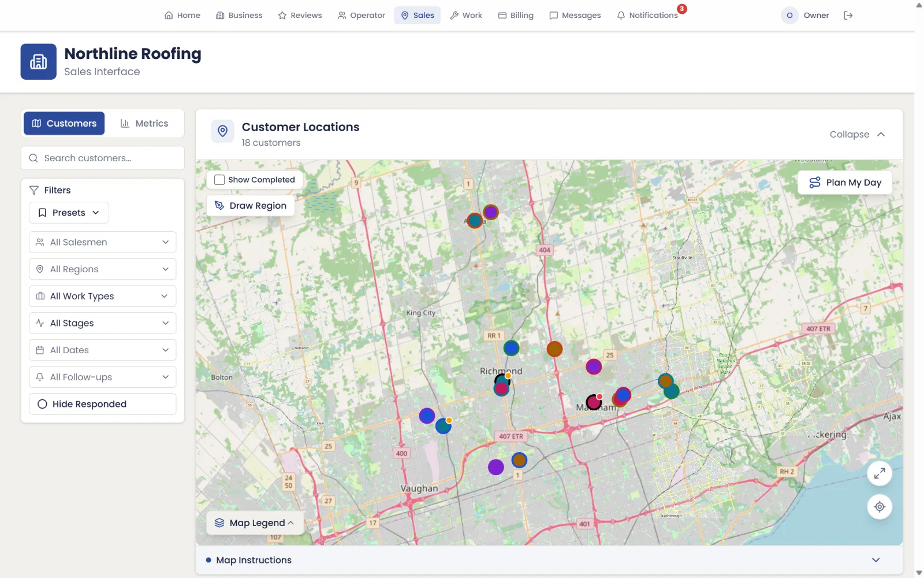Viewport: 924px width, 578px height.
Task: Open the All Stages dropdown
Action: tap(102, 323)
